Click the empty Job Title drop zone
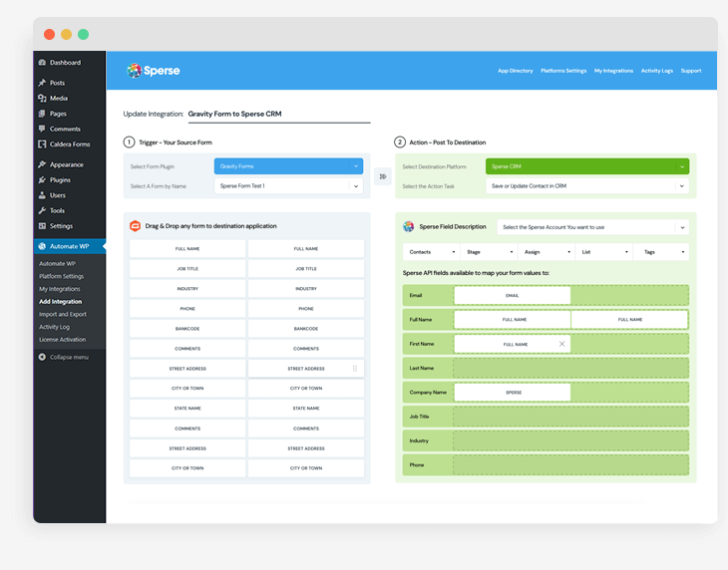 (x=570, y=417)
